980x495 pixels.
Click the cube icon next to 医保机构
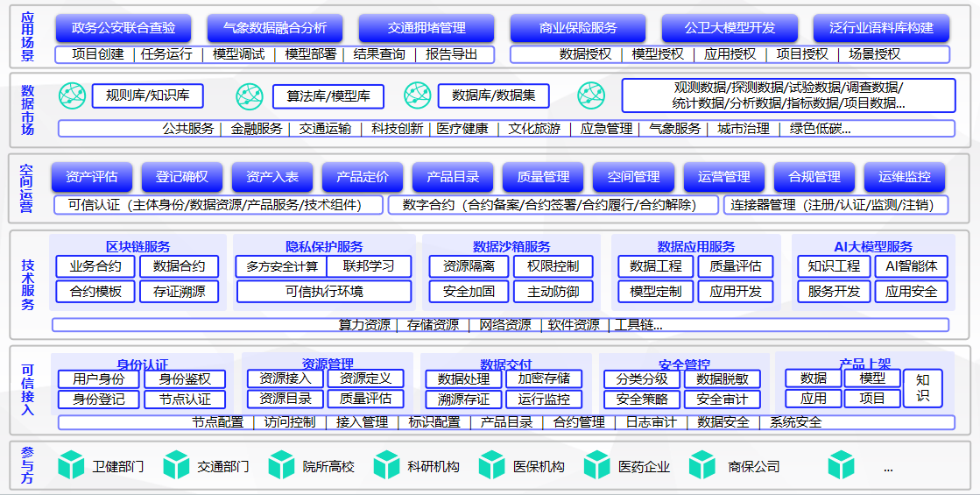tap(492, 465)
